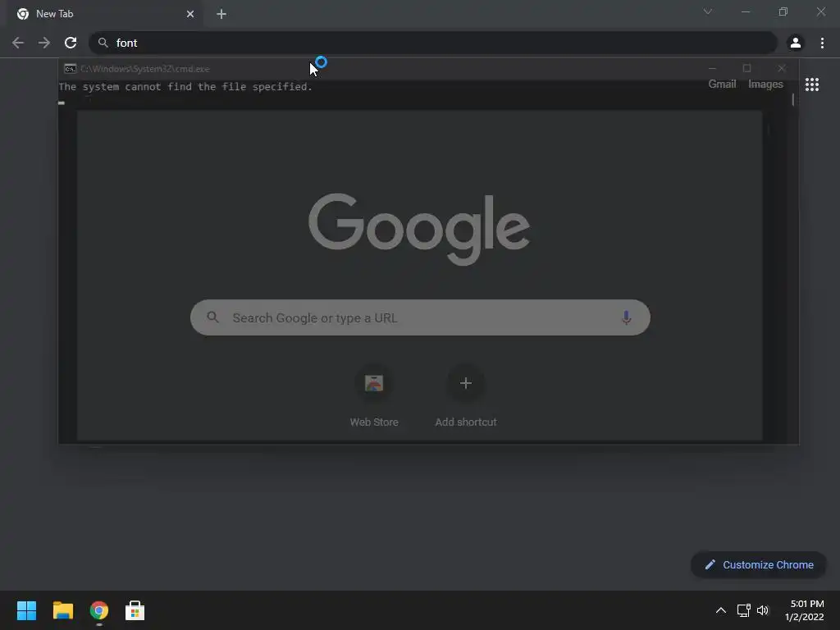This screenshot has width=840, height=630.
Task: Show hidden system tray icons
Action: [x=721, y=610]
